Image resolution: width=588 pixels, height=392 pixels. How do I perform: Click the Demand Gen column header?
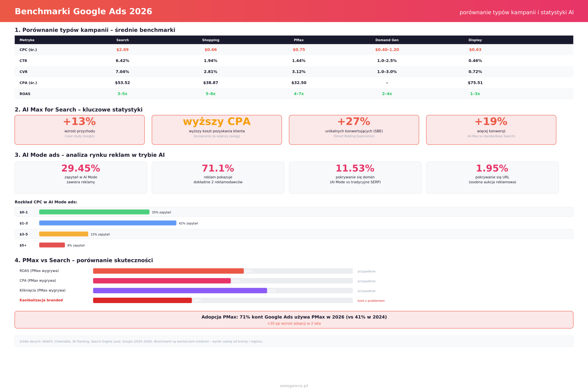pos(387,40)
